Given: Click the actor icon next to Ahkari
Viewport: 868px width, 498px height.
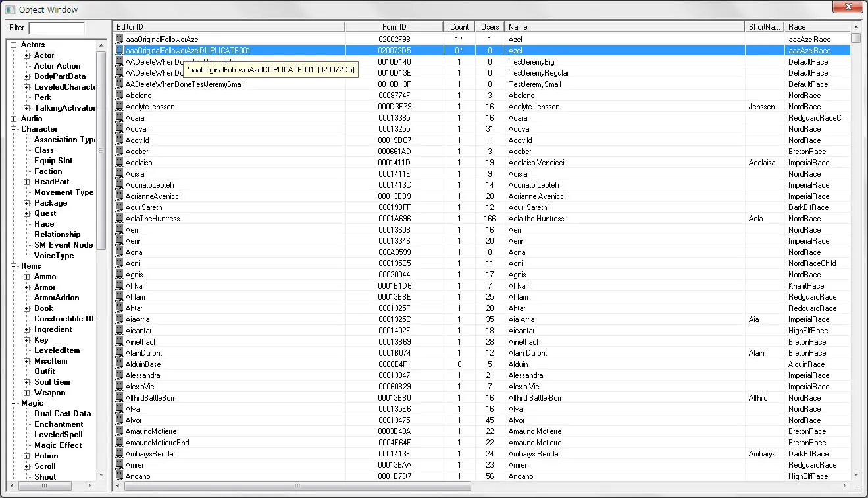Looking at the screenshot, I should (120, 286).
